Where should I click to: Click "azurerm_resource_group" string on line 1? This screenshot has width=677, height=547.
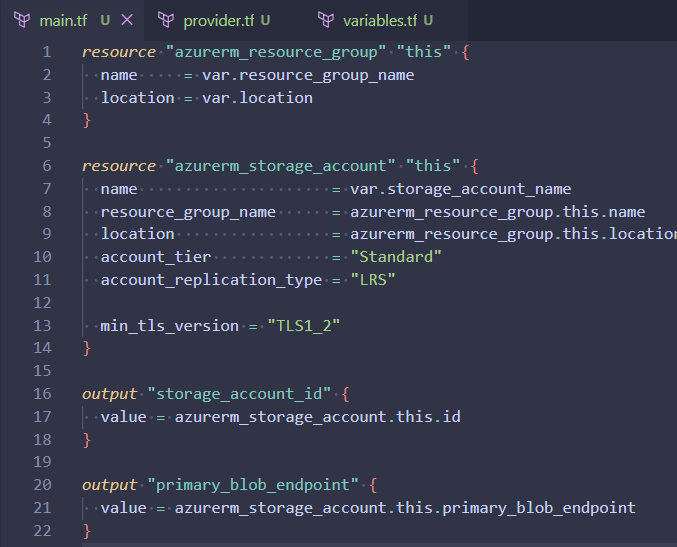coord(275,52)
